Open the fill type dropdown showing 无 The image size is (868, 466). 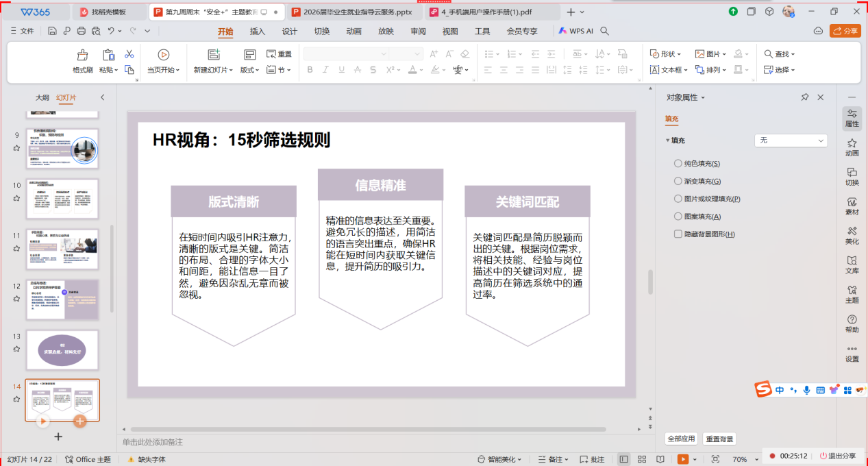791,140
